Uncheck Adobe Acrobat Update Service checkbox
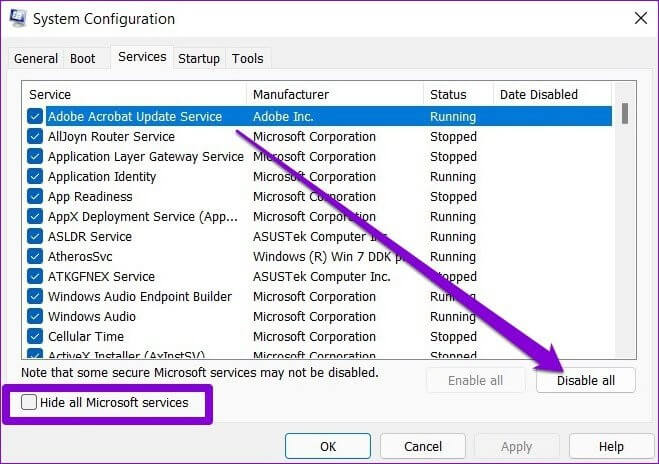The height and width of the screenshot is (464, 659). coord(35,116)
